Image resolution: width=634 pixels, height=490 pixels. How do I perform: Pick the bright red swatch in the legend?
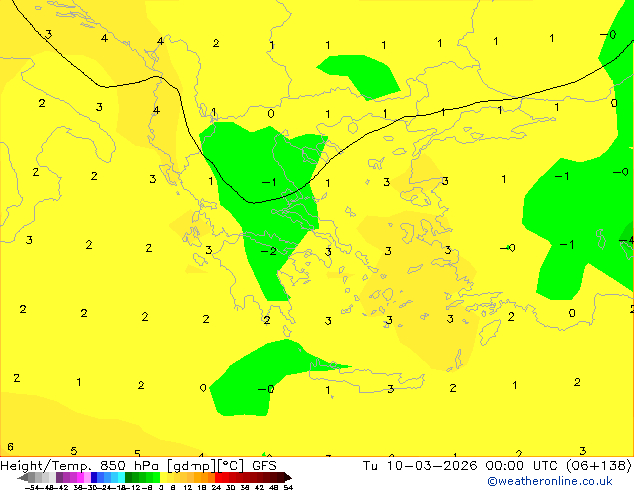pyautogui.click(x=218, y=477)
